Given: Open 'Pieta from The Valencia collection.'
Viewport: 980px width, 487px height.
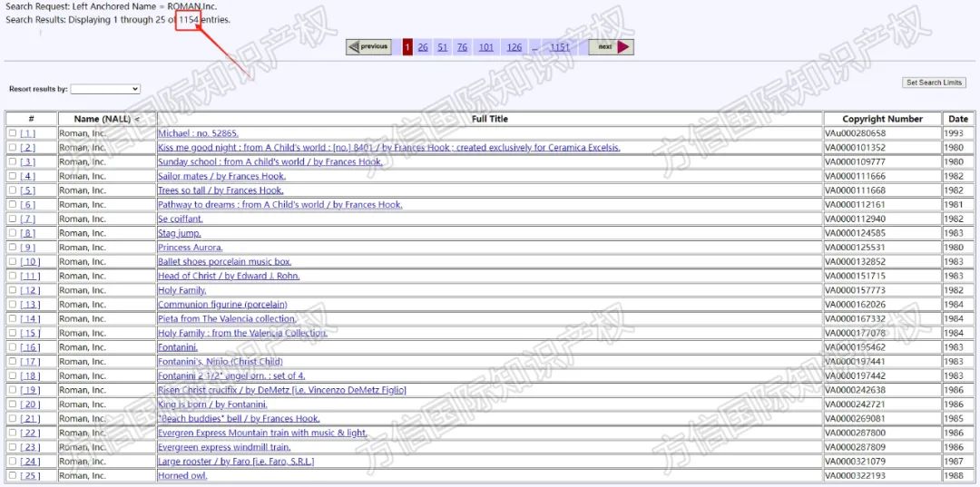Looking at the screenshot, I should [227, 319].
